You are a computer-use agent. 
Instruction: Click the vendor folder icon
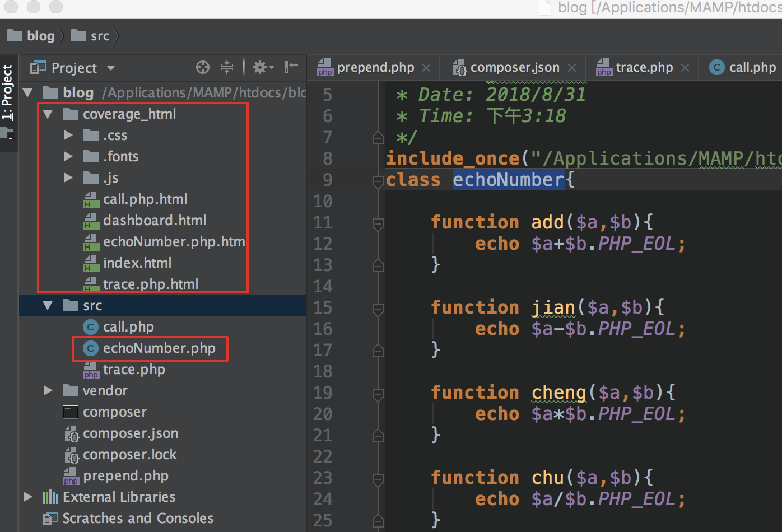(71, 391)
